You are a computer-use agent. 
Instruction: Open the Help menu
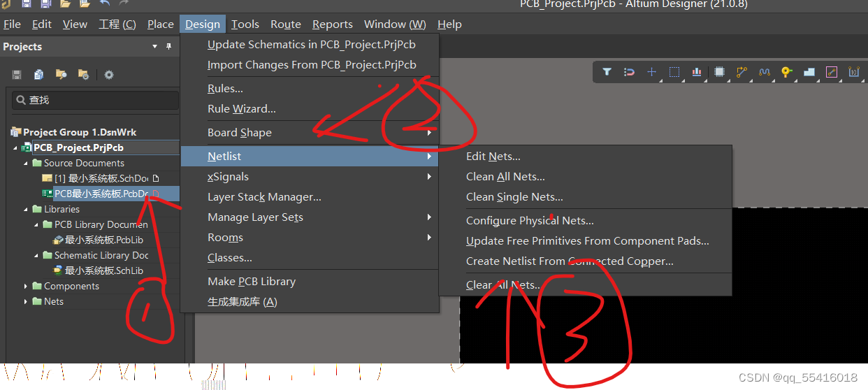click(x=449, y=24)
